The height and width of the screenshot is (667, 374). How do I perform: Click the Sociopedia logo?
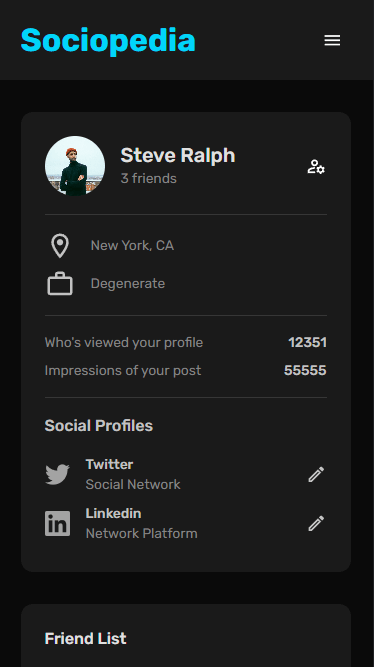coord(108,41)
